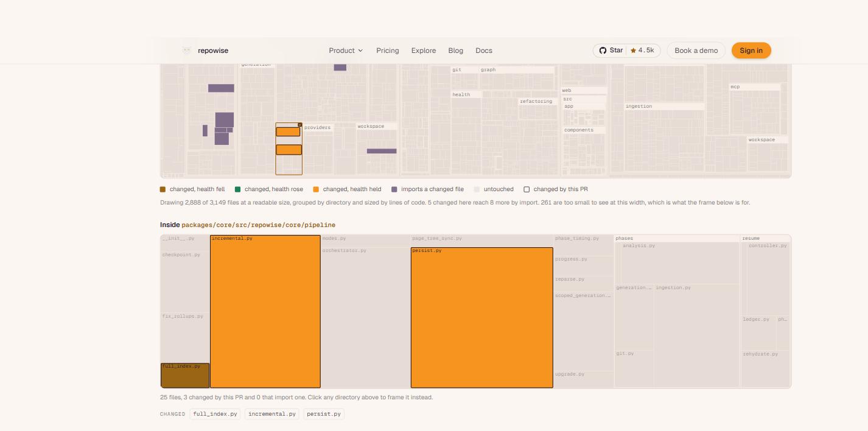Click the star icon next to 4.5k
The width and height of the screenshot is (868, 431).
pos(633,51)
